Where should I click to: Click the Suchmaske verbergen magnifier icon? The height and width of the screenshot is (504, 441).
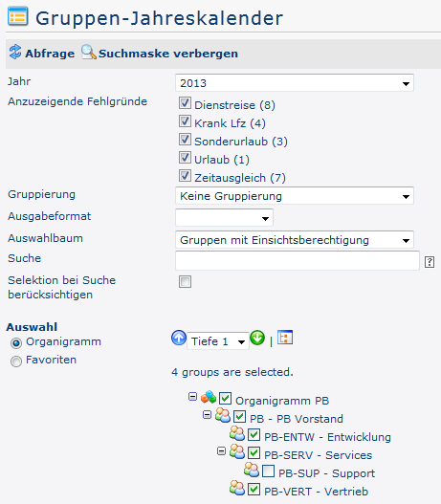pos(88,52)
